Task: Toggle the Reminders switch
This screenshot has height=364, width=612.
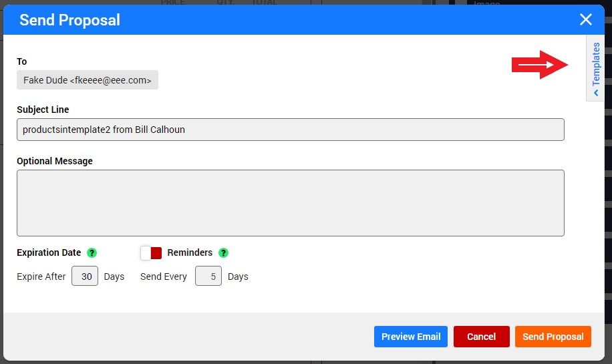Action: [x=151, y=253]
